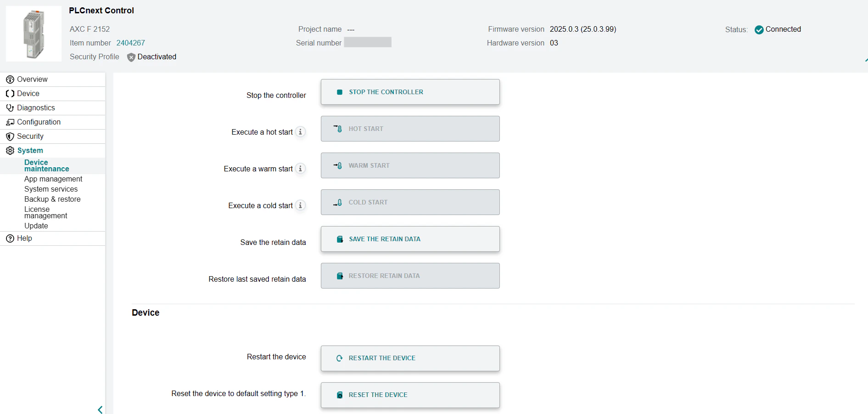Open the Configuration menu
The width and height of the screenshot is (868, 414).
tap(52, 122)
